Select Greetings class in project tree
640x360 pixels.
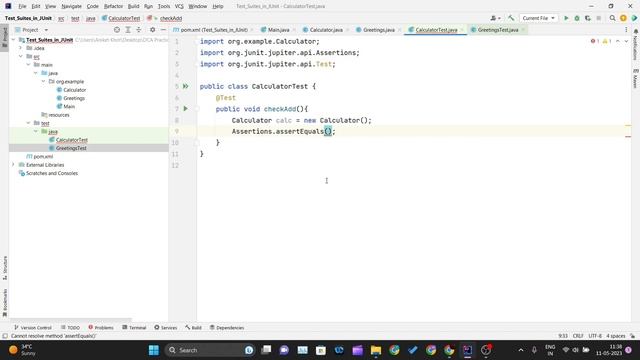[74, 98]
